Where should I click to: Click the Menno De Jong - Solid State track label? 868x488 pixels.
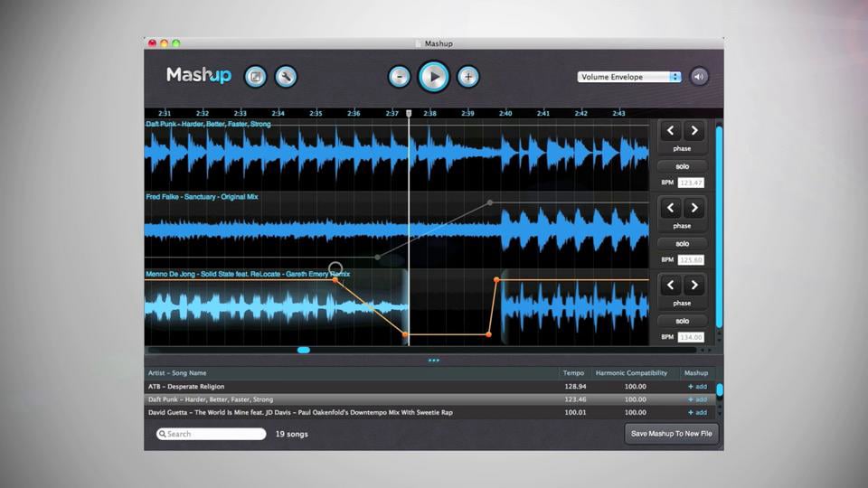pos(248,274)
